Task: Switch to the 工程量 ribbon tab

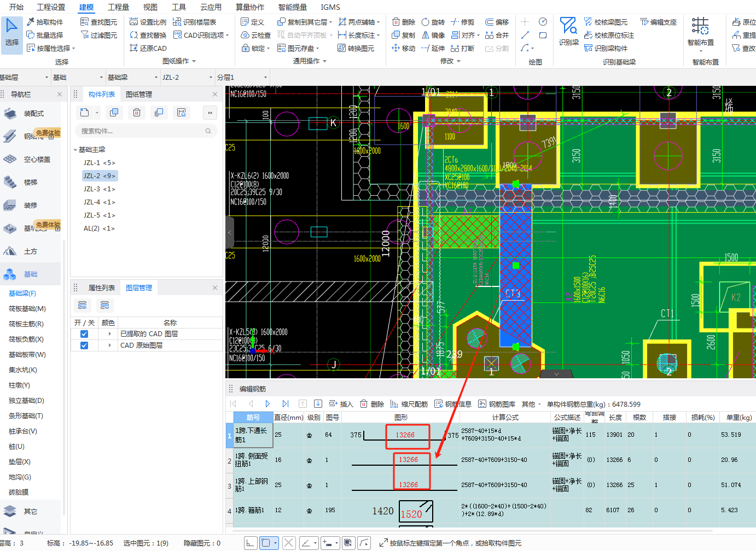Action: click(x=118, y=7)
